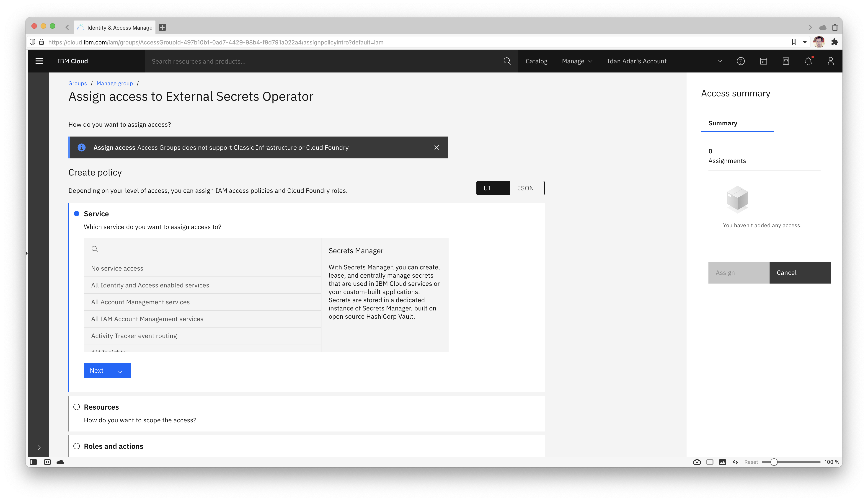Click the Next button

[107, 371]
